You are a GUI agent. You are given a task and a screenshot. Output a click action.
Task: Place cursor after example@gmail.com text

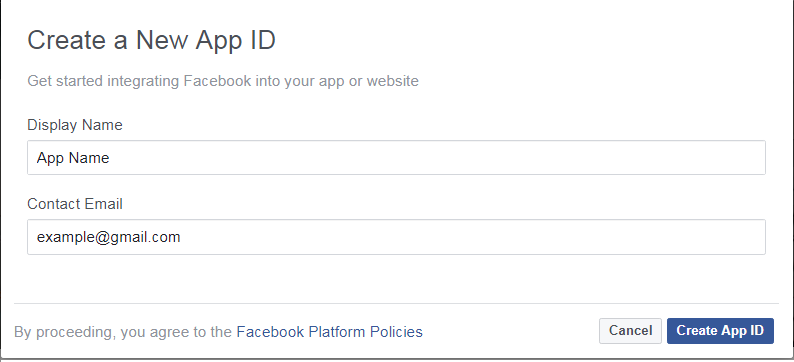point(181,237)
